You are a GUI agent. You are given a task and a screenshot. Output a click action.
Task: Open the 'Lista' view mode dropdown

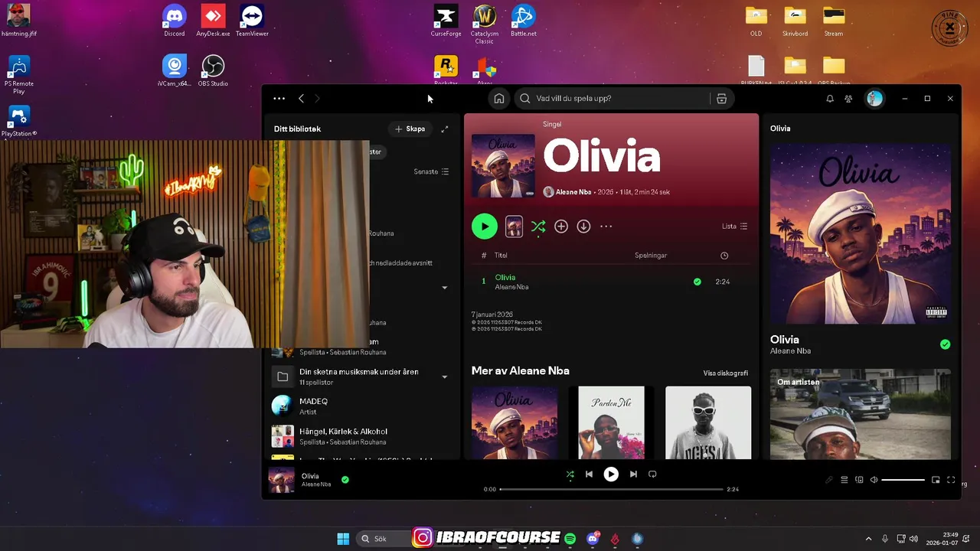[x=734, y=227]
